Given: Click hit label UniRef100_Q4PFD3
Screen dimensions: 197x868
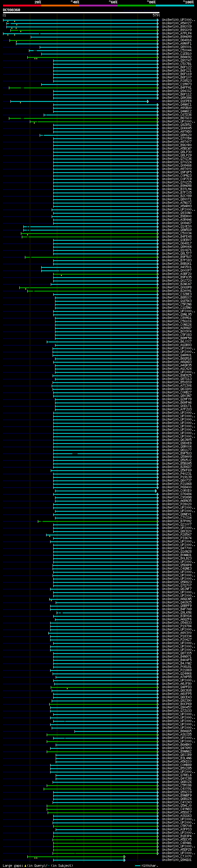Looking at the screenshot, I should (176, 687).
